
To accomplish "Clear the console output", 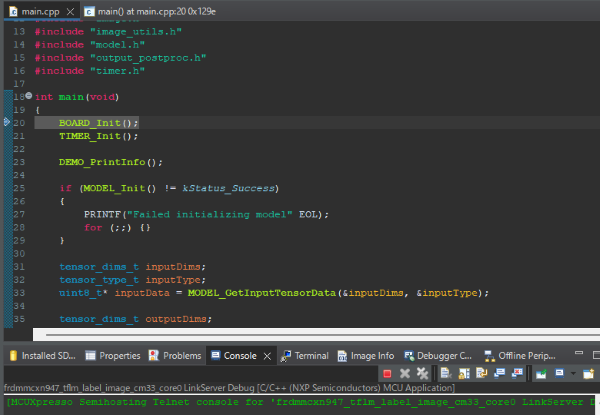I will click(x=445, y=373).
